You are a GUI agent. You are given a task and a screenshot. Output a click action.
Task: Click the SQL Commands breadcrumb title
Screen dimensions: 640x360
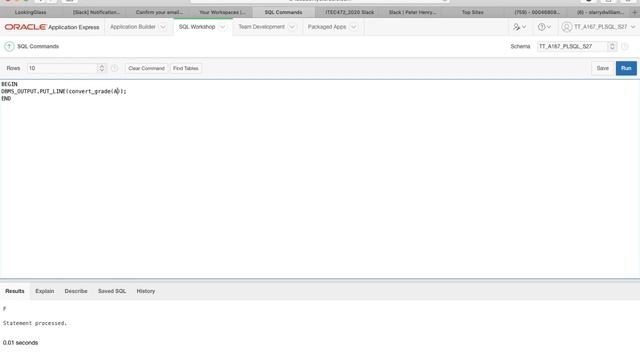pyautogui.click(x=38, y=47)
